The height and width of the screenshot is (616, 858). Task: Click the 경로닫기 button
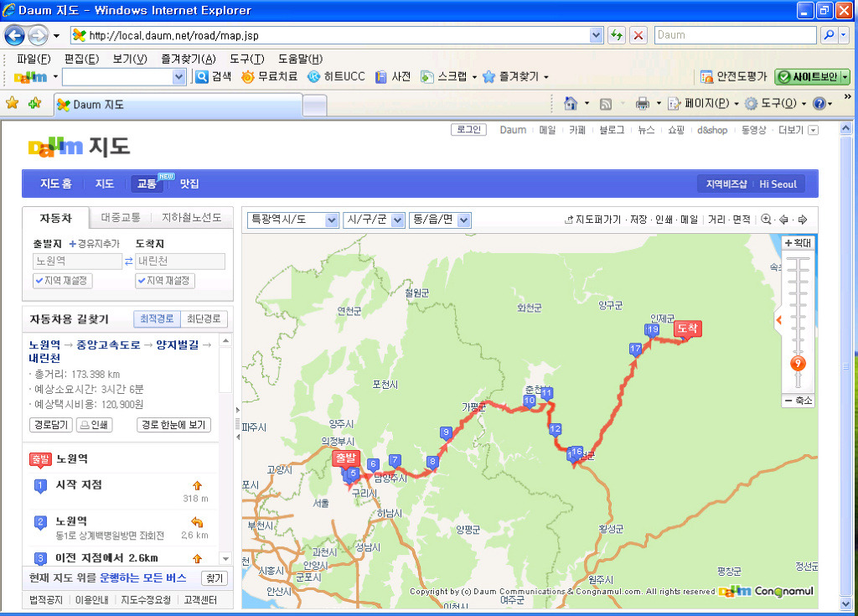51,425
